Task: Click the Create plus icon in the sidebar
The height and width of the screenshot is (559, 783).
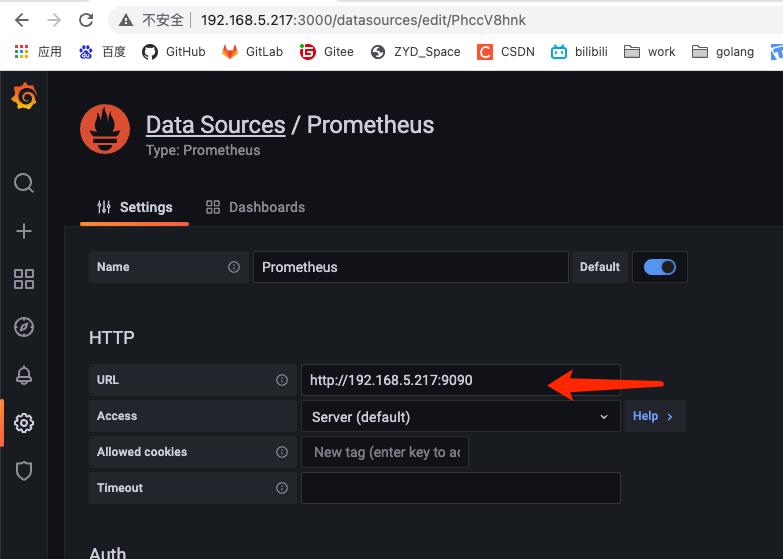Action: pyautogui.click(x=24, y=231)
